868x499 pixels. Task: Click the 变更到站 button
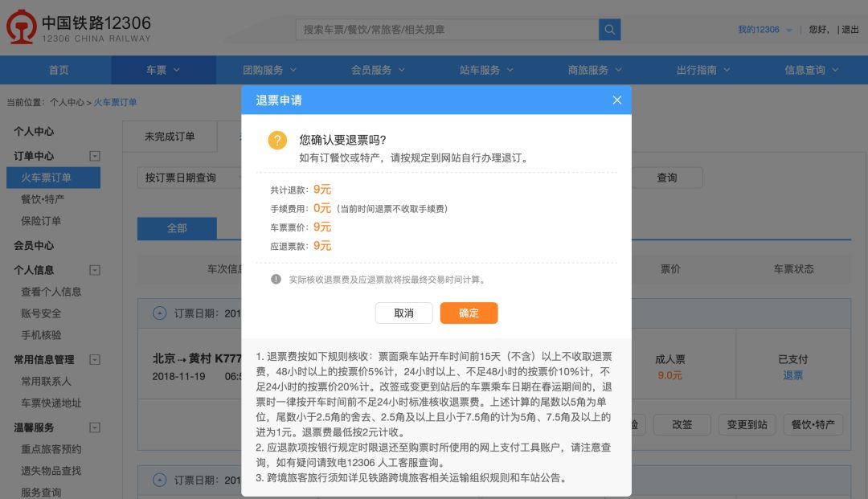[747, 424]
